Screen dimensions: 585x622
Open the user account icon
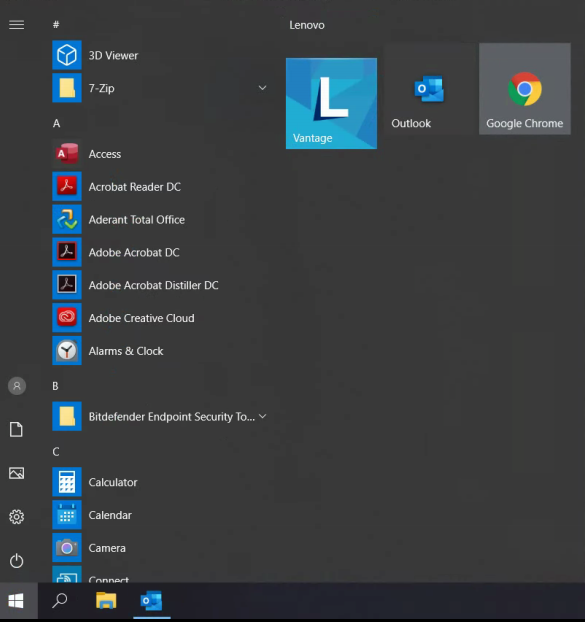(17, 386)
